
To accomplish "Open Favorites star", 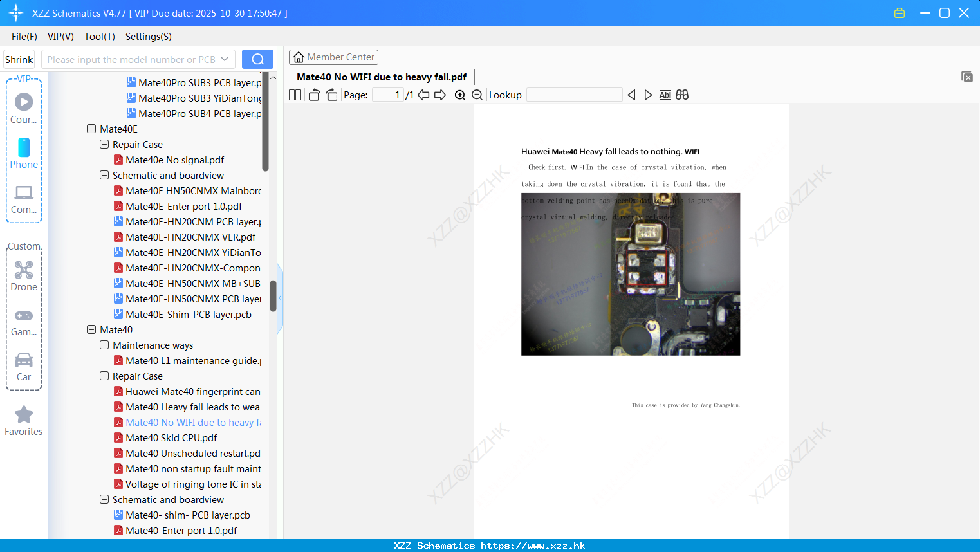I will (24, 421).
